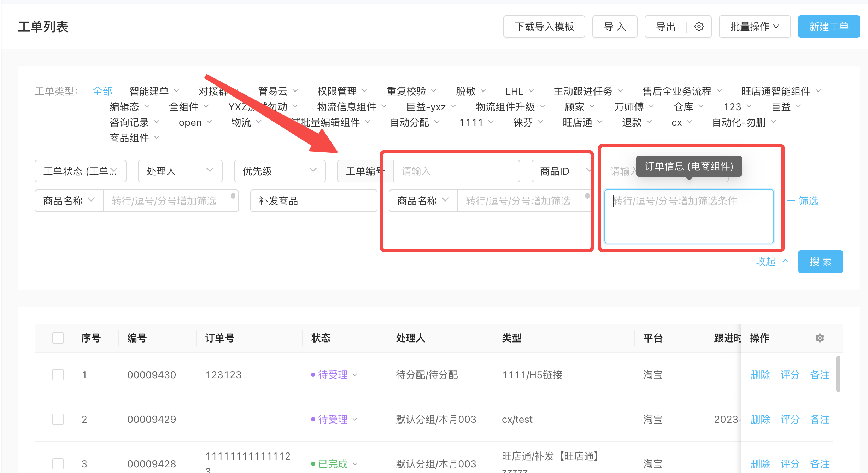Select 售后全业务流程 ticket type
Image resolution: width=868 pixels, height=473 pixels.
point(682,91)
